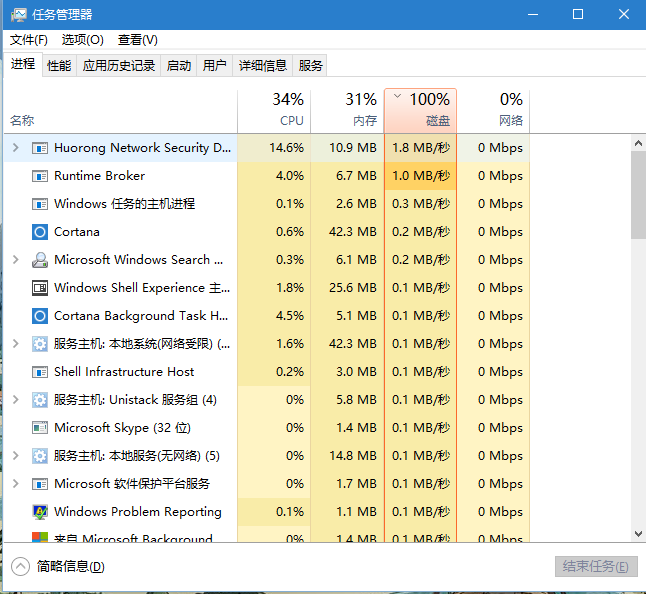Viewport: 646px width, 594px height.
Task: Switch to the 性能 tab
Action: coord(59,66)
